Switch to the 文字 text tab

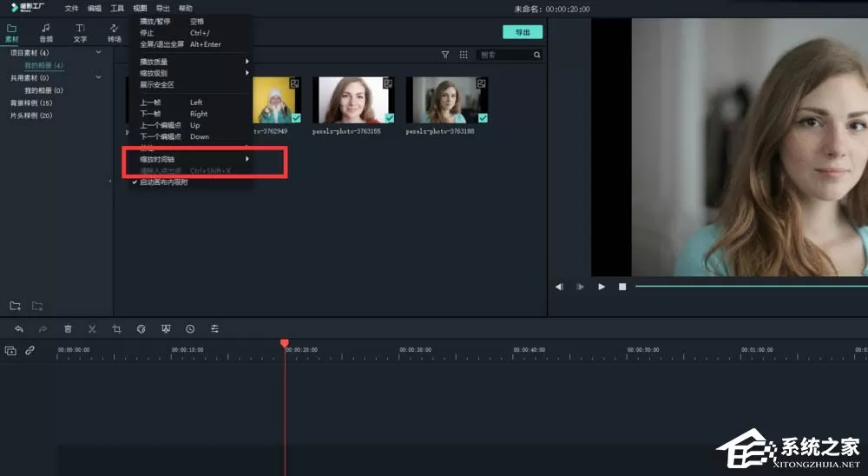80,33
